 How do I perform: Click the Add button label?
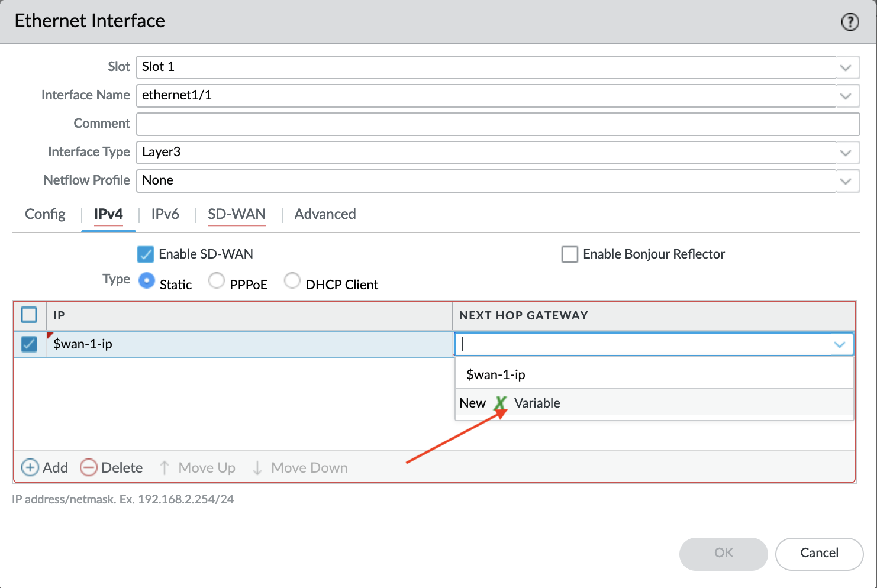coord(55,468)
